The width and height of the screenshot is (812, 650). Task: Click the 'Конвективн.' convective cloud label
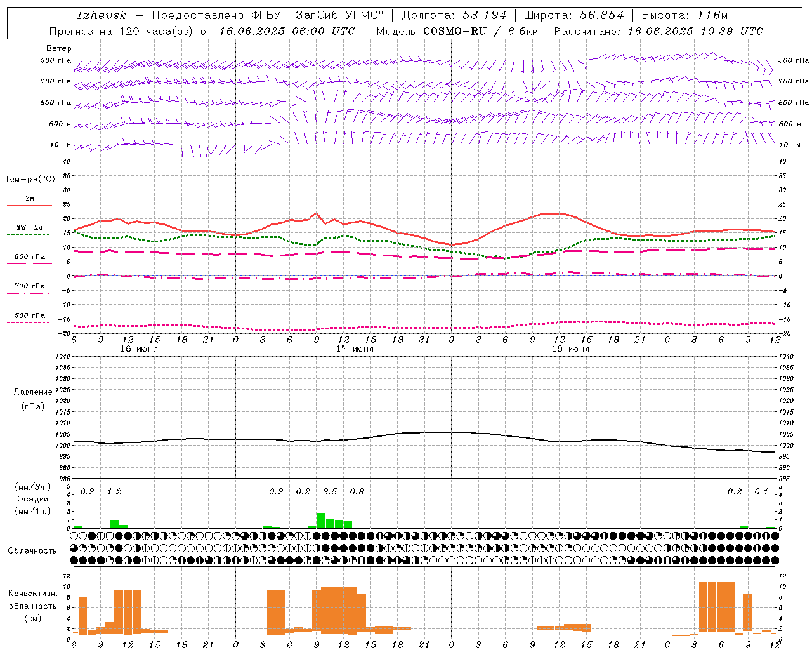(x=32, y=594)
